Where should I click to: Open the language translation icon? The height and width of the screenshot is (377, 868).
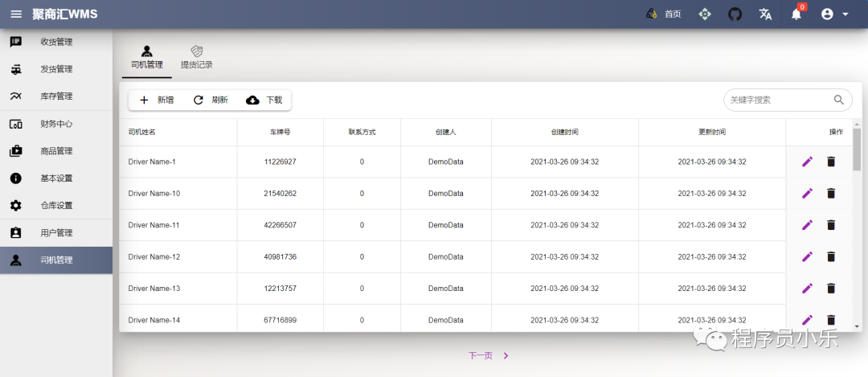765,14
